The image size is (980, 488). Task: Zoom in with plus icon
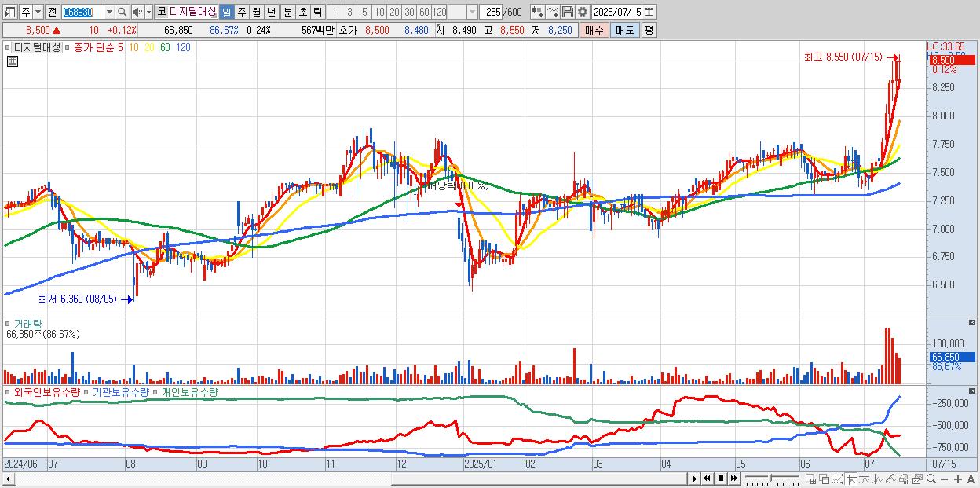tap(958, 479)
